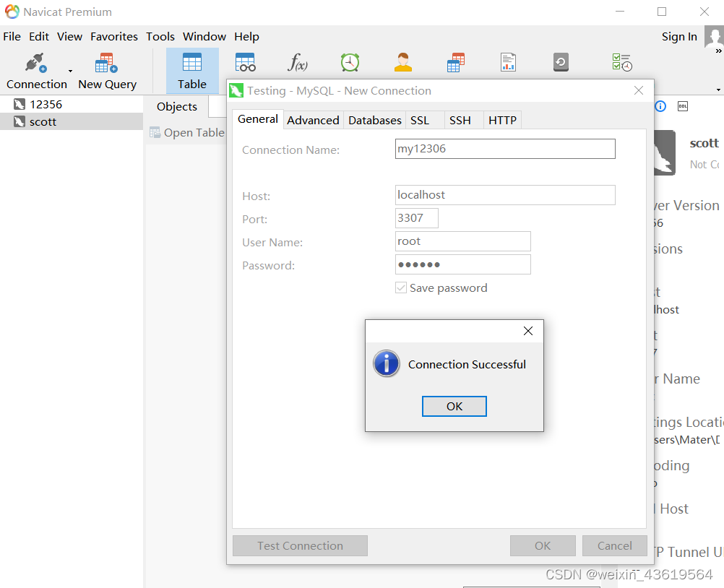Click the Port field 3307
The width and height of the screenshot is (724, 588).
416,218
